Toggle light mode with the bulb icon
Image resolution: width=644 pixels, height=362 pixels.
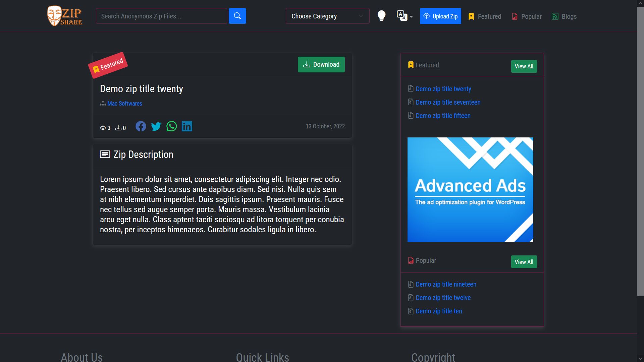click(x=381, y=15)
